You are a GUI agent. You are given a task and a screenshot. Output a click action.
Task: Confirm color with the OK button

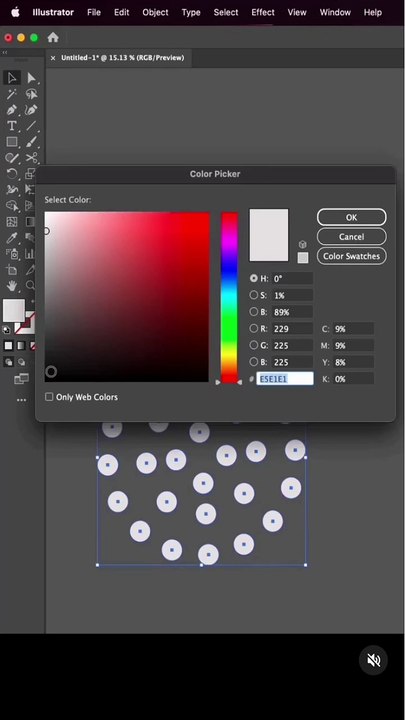coord(352,217)
